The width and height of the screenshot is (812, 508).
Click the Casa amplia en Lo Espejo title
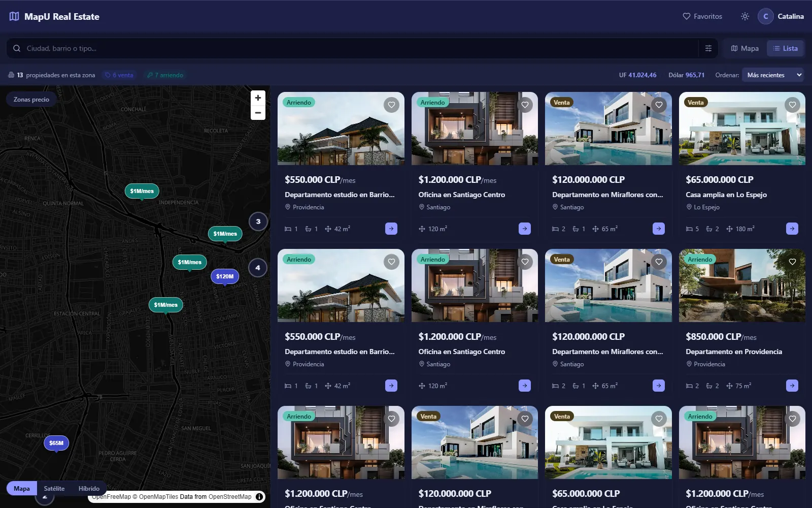coord(726,195)
